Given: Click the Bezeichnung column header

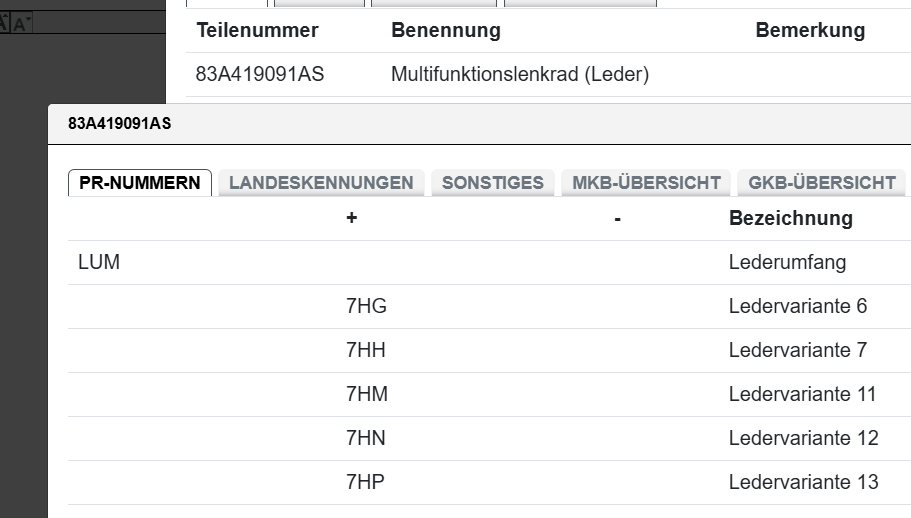Looking at the screenshot, I should pos(791,218).
